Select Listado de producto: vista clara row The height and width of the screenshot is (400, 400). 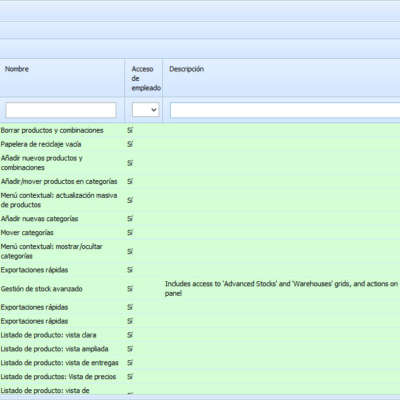pos(200,335)
